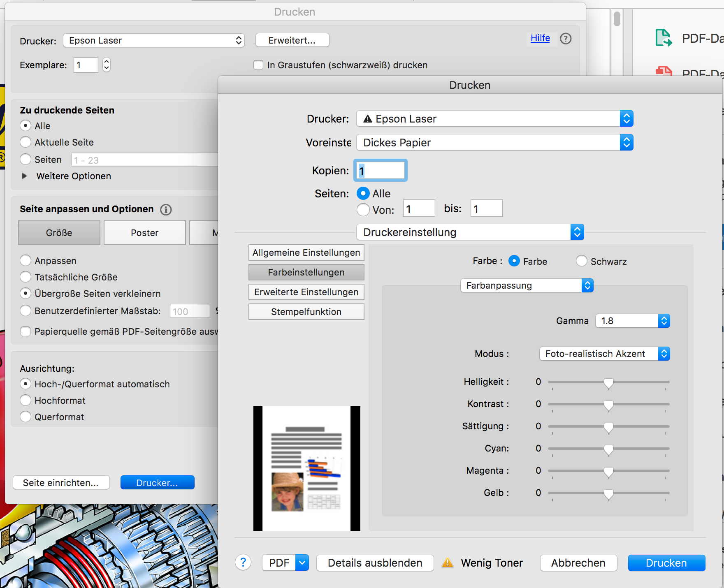Click the Helligkeit slider handle
This screenshot has width=724, height=588.
tap(608, 383)
